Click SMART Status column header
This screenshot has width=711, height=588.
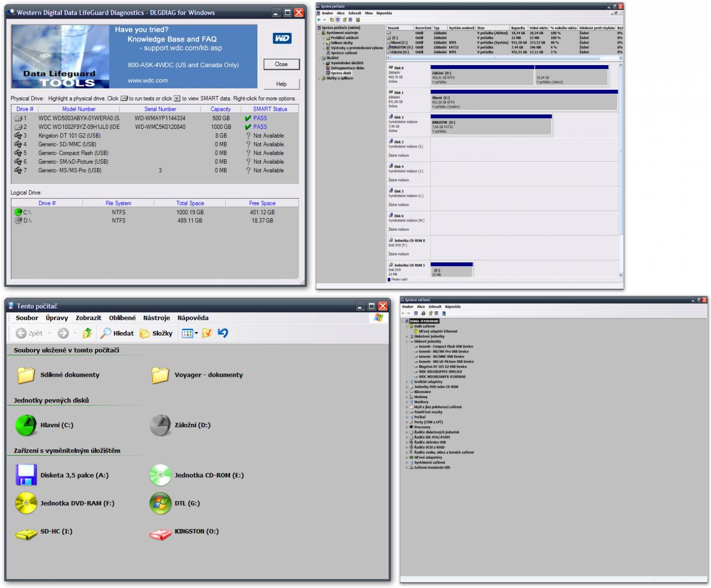click(x=270, y=109)
